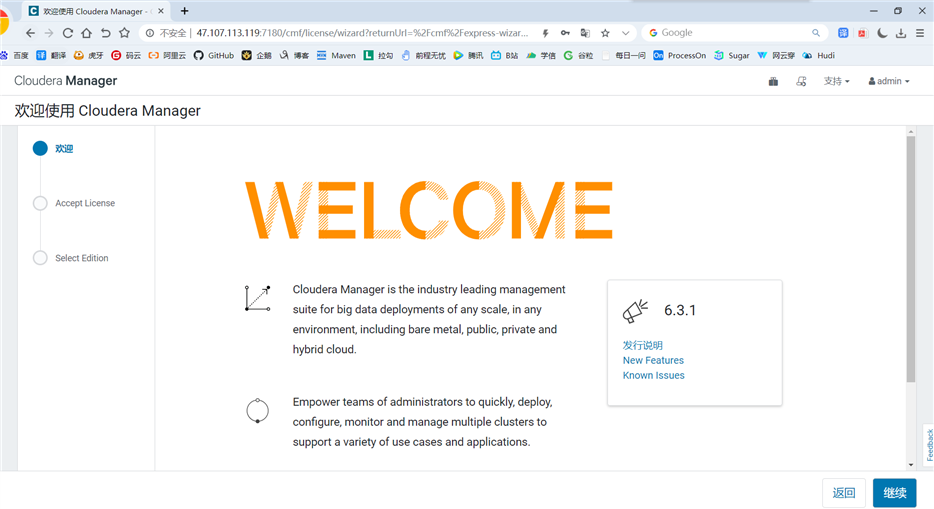This screenshot has height=509, width=934.
Task: Open the Maven bookmark
Action: pos(336,55)
